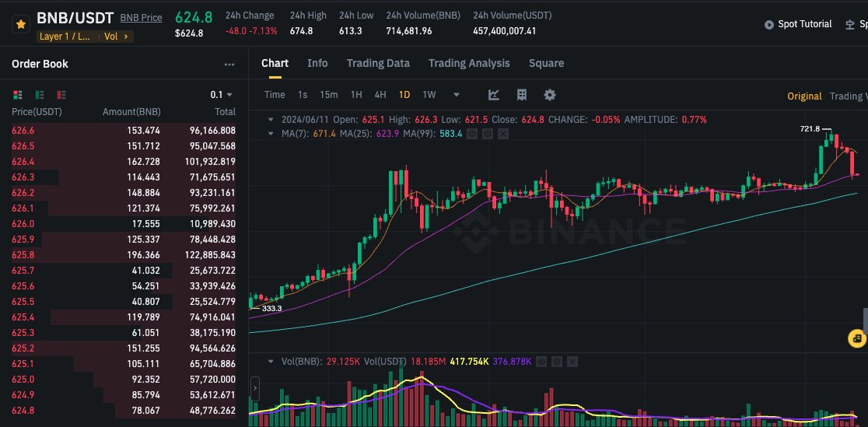The image size is (868, 427).
Task: Select the 4H interval
Action: (x=380, y=95)
